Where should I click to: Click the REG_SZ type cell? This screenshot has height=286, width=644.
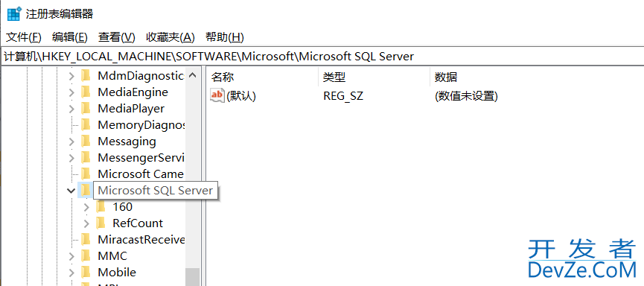343,96
